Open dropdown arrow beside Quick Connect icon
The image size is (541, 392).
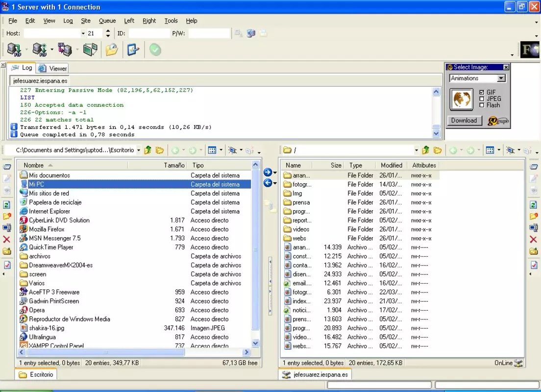[x=52, y=49]
